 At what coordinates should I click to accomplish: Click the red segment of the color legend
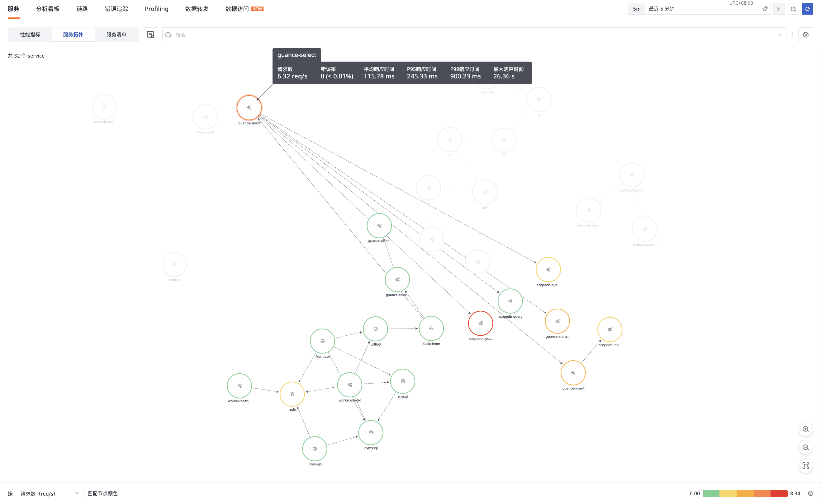[779, 494]
